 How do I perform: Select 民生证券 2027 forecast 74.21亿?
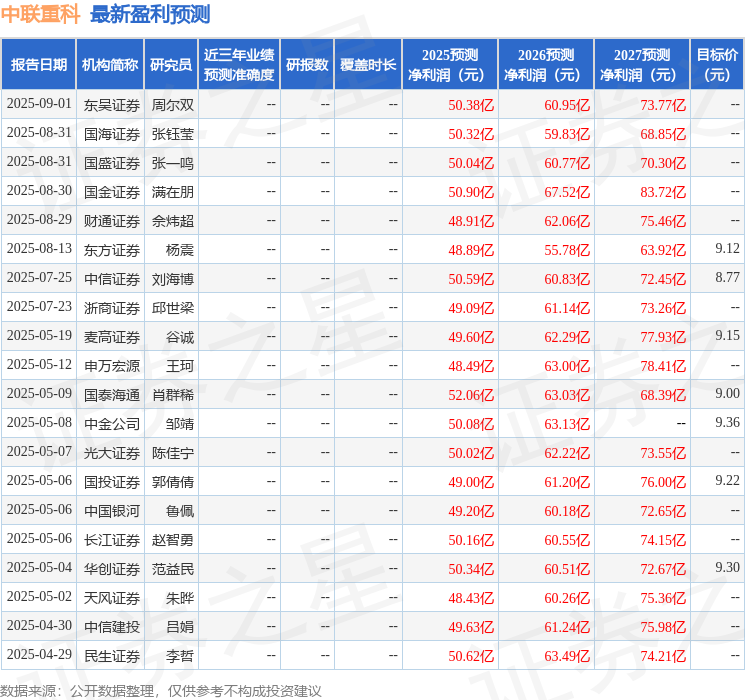663,656
